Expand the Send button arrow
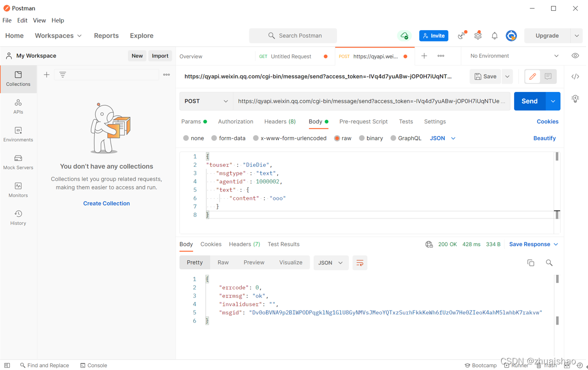This screenshot has height=370, width=588. pyautogui.click(x=553, y=101)
